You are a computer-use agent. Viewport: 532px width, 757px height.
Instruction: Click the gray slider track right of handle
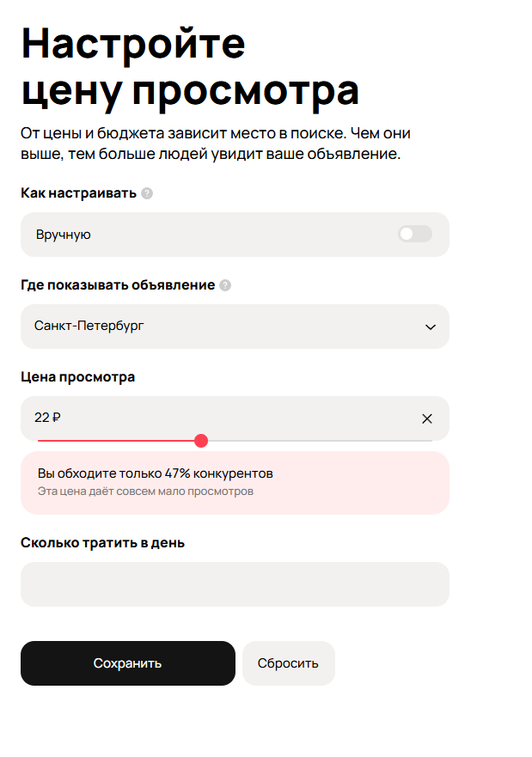point(318,441)
